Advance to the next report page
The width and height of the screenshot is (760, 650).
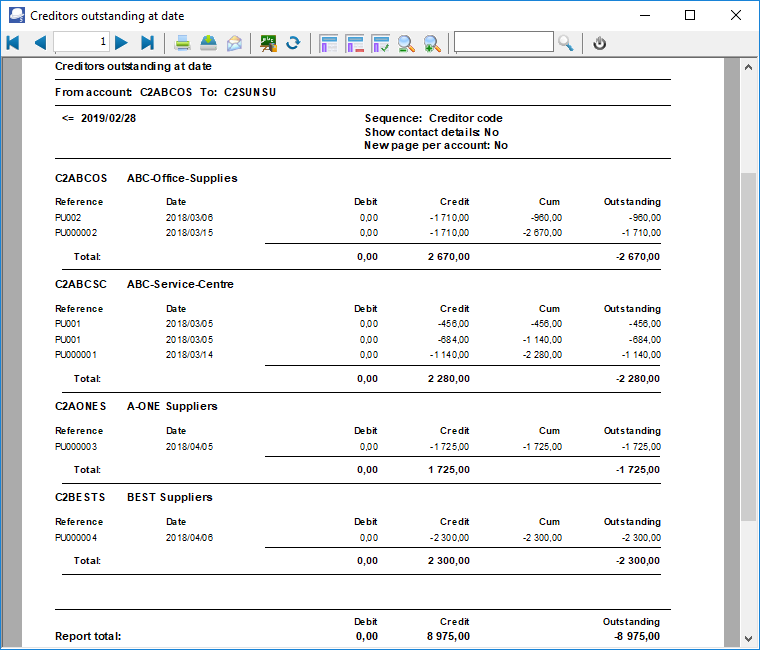pyautogui.click(x=121, y=43)
